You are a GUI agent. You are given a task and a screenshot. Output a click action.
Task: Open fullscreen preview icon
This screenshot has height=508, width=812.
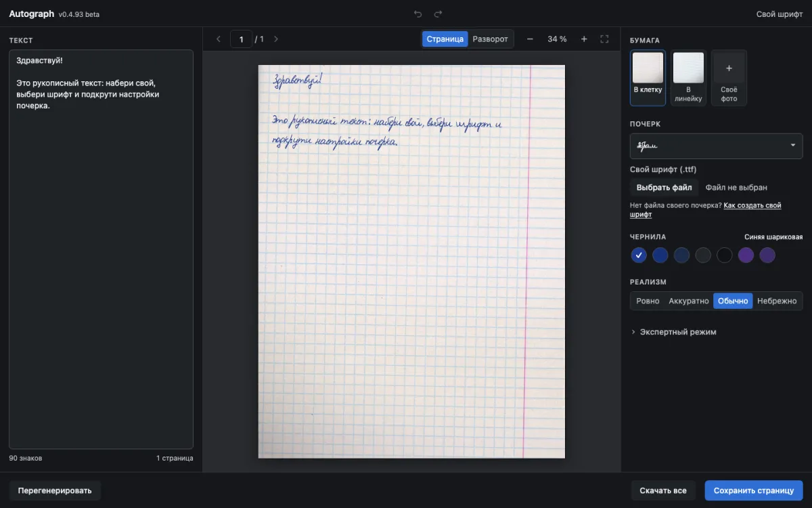pos(605,39)
